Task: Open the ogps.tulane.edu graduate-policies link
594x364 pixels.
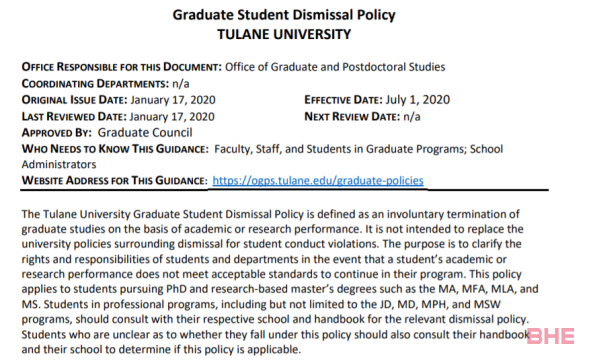Action: 318,180
